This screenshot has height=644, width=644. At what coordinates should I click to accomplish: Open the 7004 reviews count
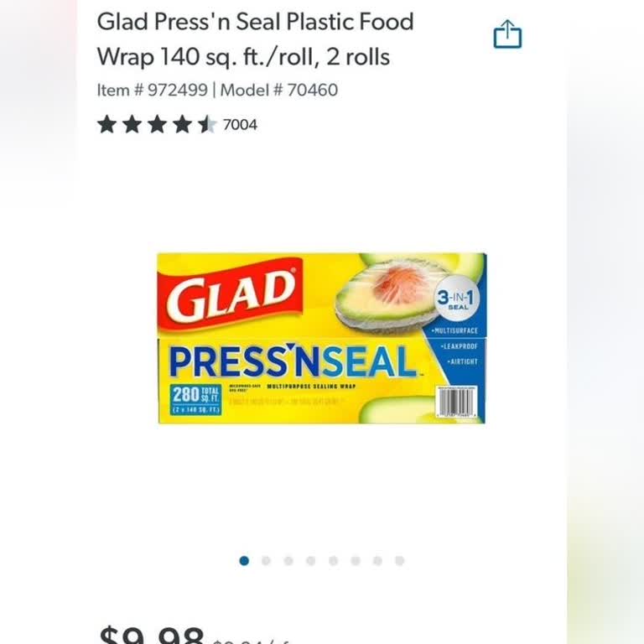coord(240,125)
